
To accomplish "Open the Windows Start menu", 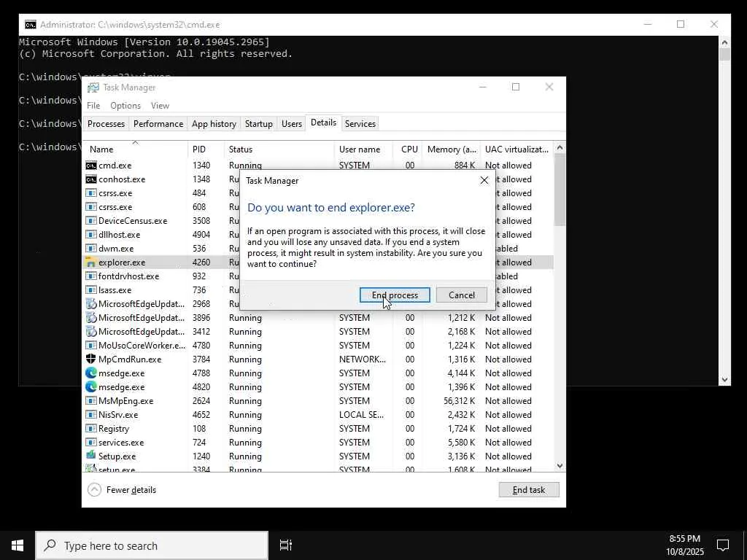I will tap(18, 545).
